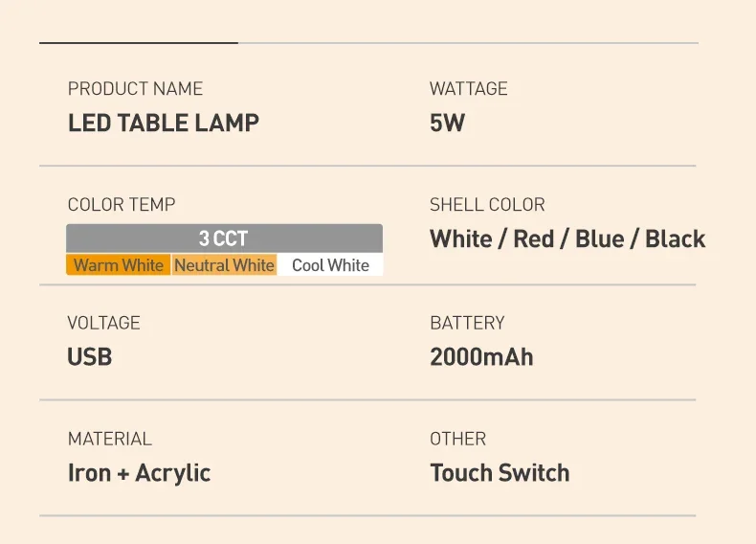The width and height of the screenshot is (756, 544).
Task: Select the Neutral White swatch
Action: 224,265
